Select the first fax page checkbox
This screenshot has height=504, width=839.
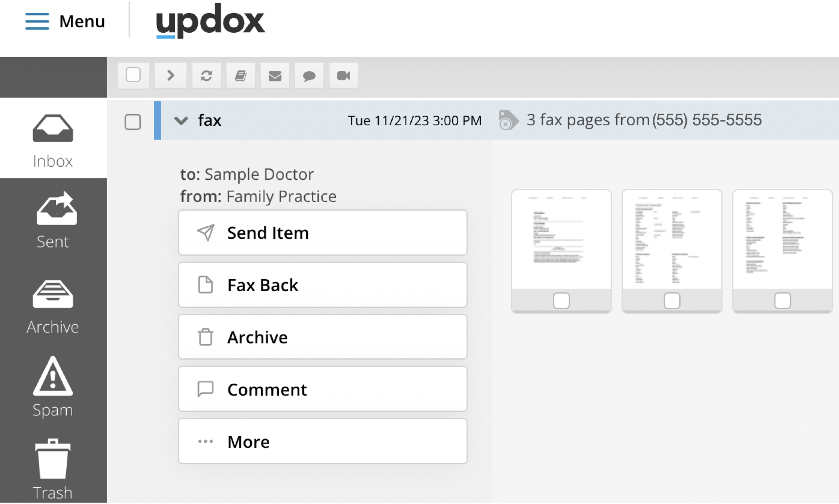click(562, 301)
